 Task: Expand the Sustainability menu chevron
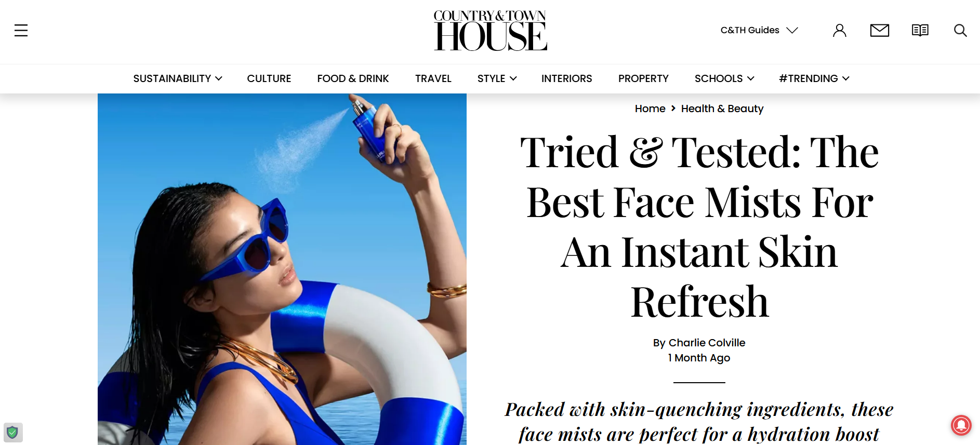tap(219, 78)
